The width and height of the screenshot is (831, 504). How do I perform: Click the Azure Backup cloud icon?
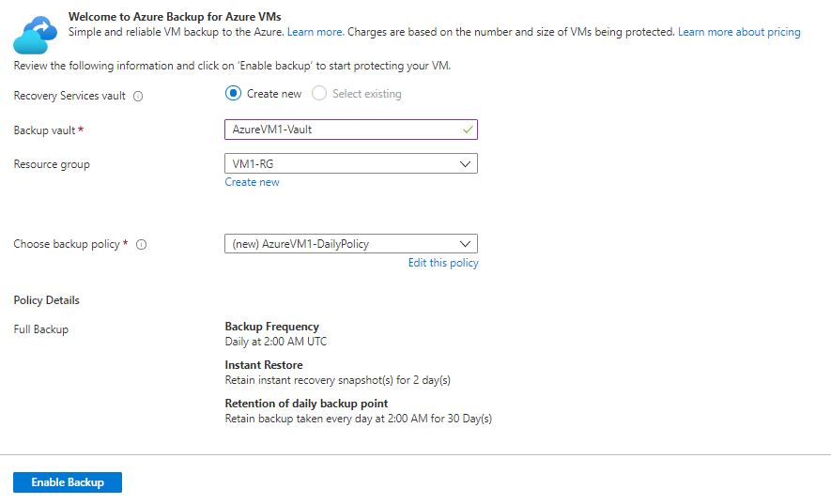(35, 35)
